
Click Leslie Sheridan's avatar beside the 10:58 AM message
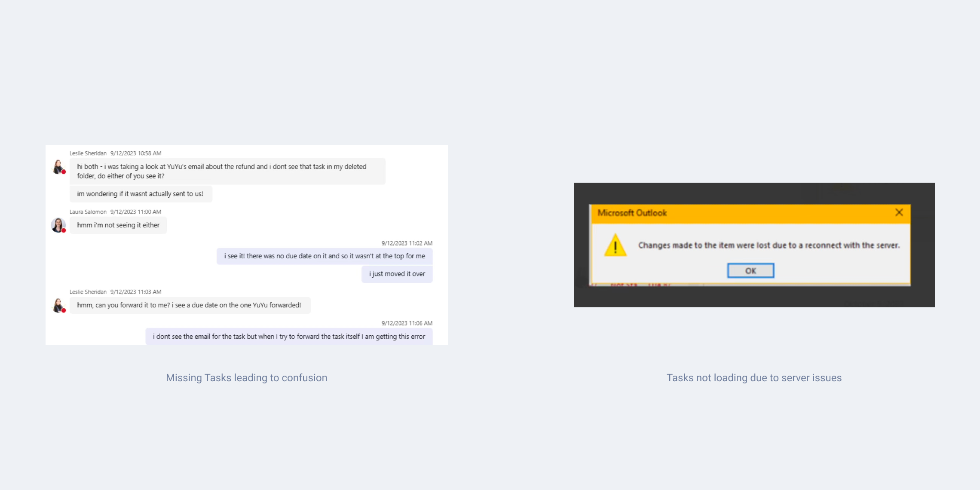pos(58,167)
